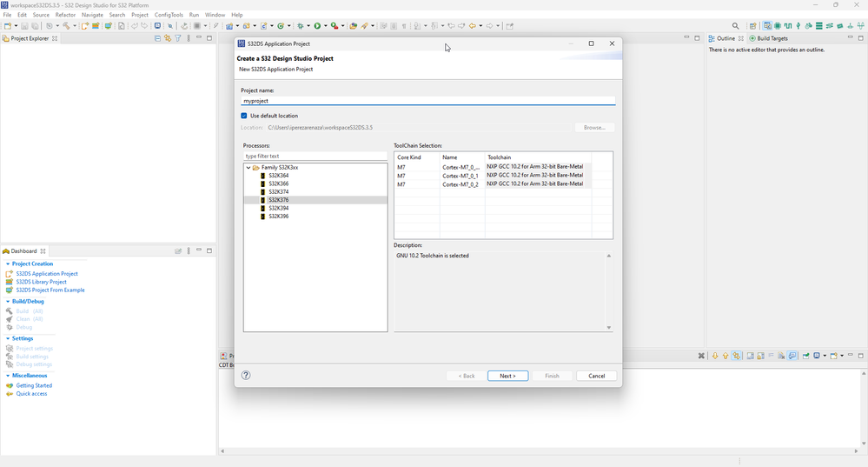Click the Dashboard view menu icon

189,251
